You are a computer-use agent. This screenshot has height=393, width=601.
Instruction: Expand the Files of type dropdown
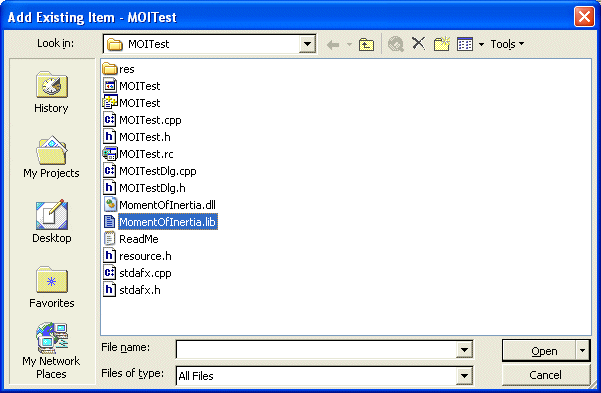point(464,376)
